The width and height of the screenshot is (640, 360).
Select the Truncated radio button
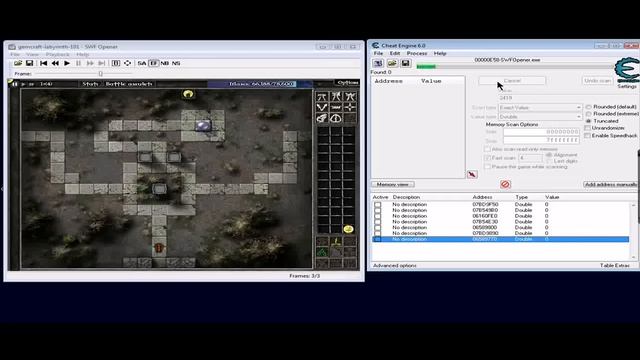pos(589,121)
